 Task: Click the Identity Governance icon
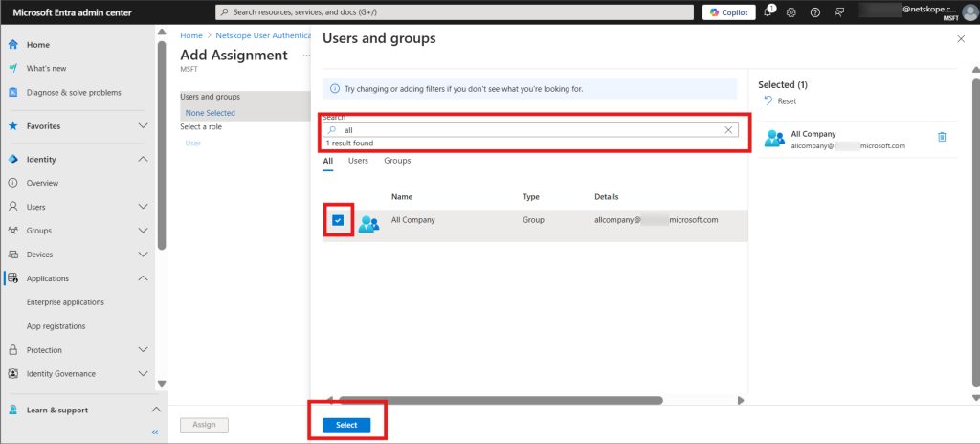(x=12, y=374)
